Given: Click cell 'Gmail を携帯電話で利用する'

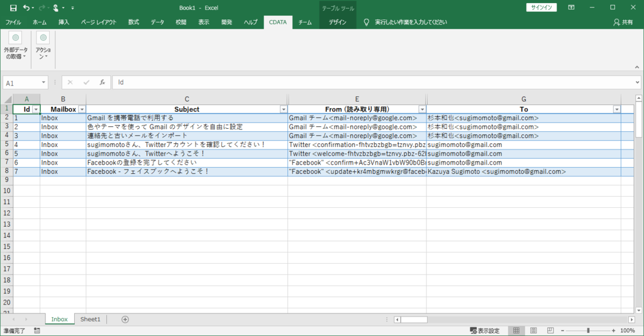Looking at the screenshot, I should point(187,117).
